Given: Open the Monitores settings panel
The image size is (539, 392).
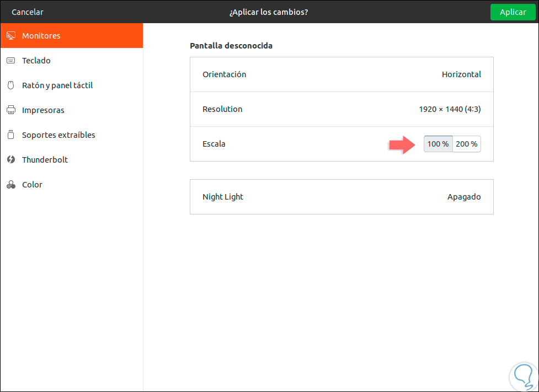Looking at the screenshot, I should click(72, 36).
